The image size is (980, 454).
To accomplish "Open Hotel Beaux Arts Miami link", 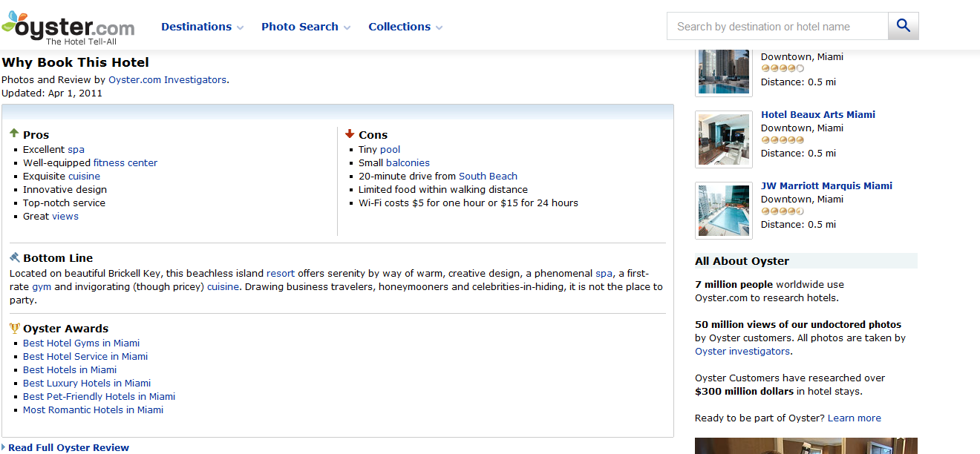I will pos(818,114).
